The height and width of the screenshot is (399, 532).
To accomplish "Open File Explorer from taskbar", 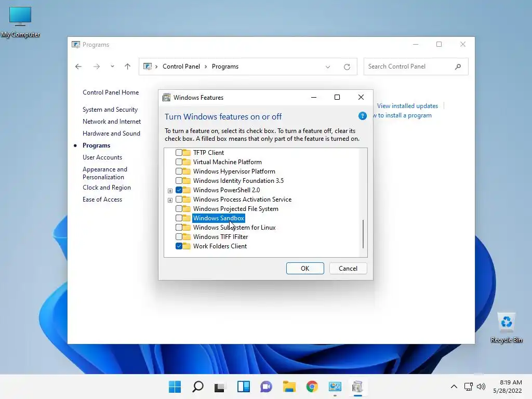I will [x=289, y=387].
